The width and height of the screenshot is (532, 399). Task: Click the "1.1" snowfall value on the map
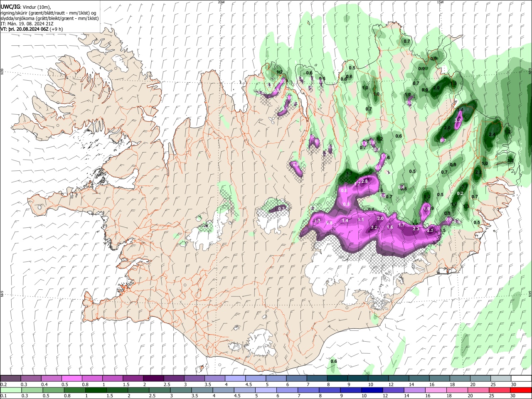click(361, 219)
